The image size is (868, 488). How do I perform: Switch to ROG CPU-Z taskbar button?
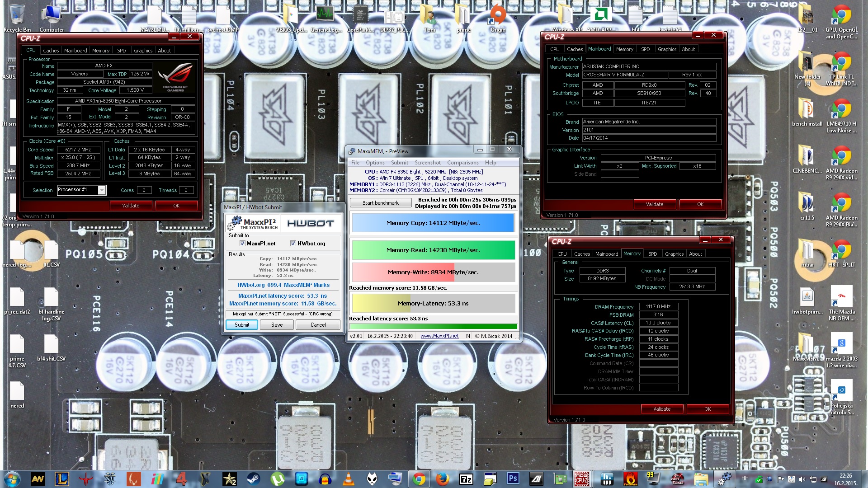point(582,479)
